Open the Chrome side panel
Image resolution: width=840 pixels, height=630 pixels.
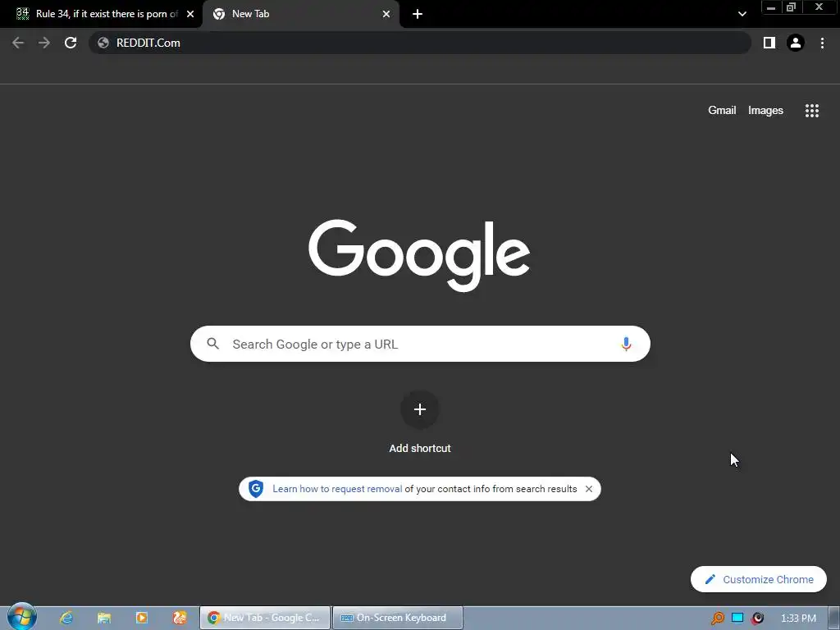tap(769, 43)
